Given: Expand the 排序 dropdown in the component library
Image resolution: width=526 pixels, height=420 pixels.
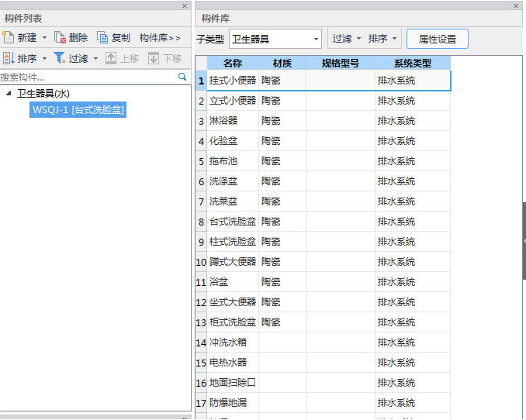Looking at the screenshot, I should (394, 39).
